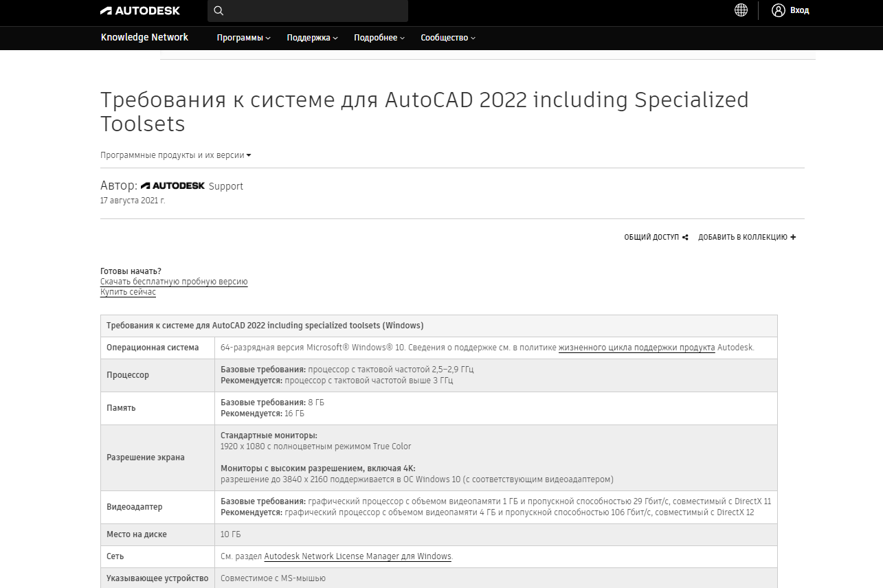883x588 pixels.
Task: Open the globe language selector
Action: [741, 10]
